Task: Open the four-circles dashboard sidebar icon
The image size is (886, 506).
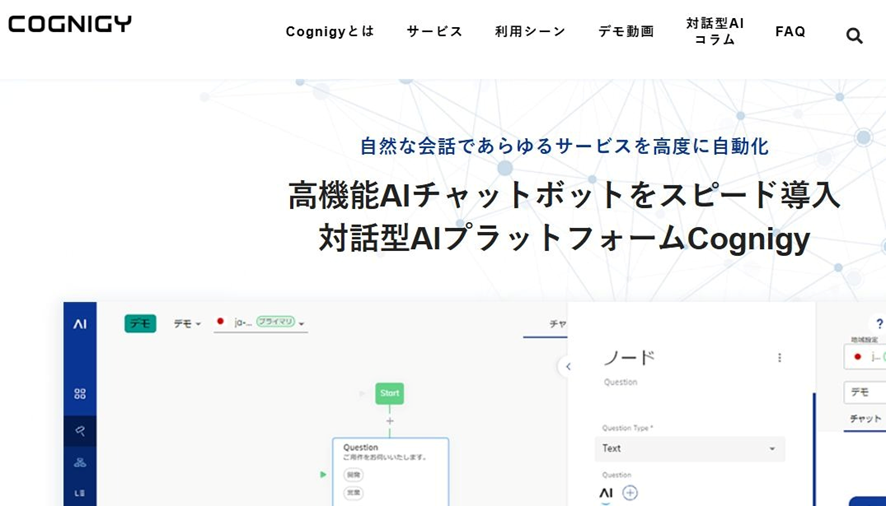Action: pos(80,394)
